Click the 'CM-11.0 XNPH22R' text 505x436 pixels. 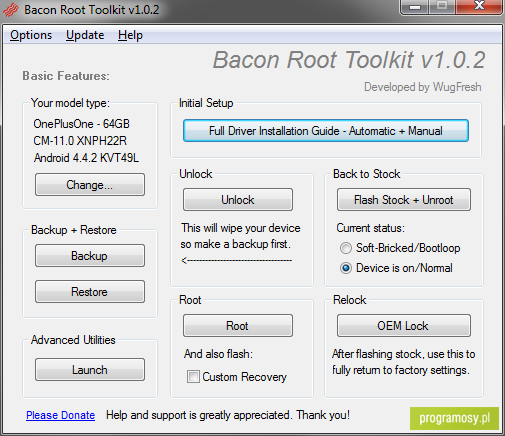[x=80, y=141]
